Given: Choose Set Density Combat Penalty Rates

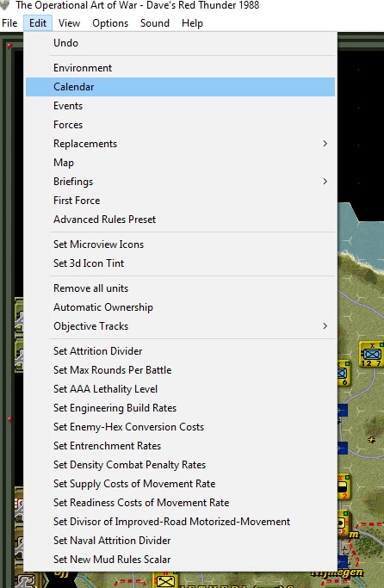Looking at the screenshot, I should click(180, 465).
